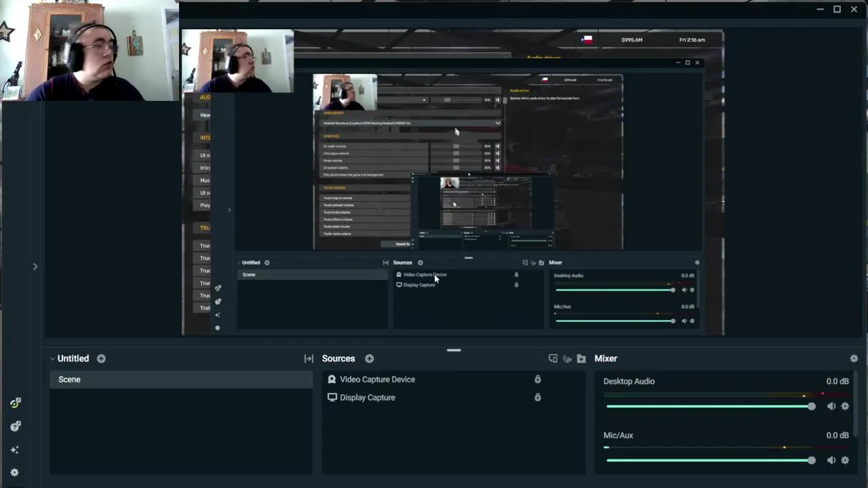868x488 pixels.
Task: Mute Desktop Audio in the mirrored preview
Action: [x=684, y=290]
